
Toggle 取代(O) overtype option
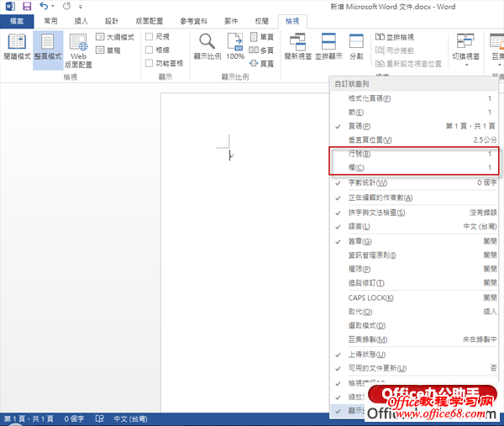coord(414,312)
